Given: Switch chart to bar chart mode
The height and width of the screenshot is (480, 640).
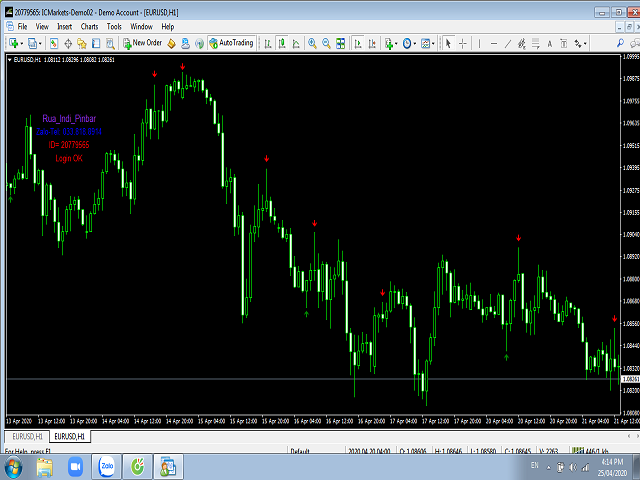Looking at the screenshot, I should tap(266, 43).
